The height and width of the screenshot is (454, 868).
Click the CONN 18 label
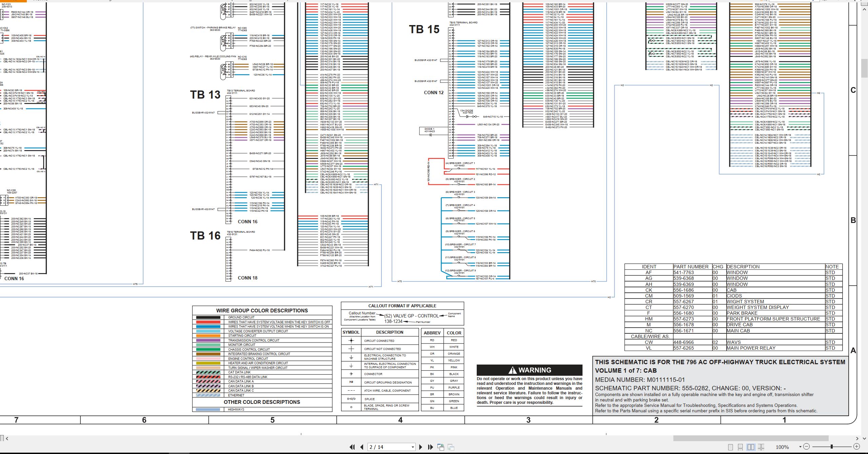tap(248, 278)
